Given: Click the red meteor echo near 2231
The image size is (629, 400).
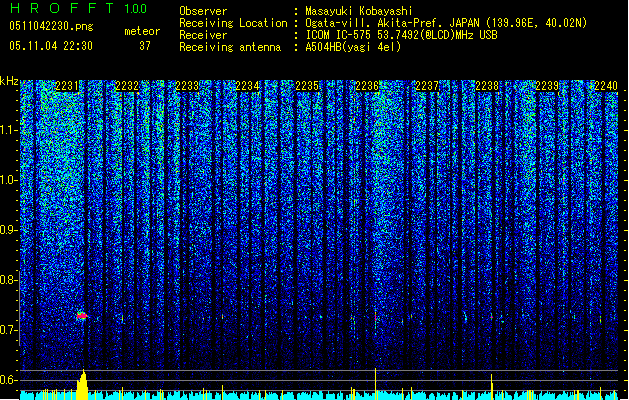Looking at the screenshot, I should 82,316.
